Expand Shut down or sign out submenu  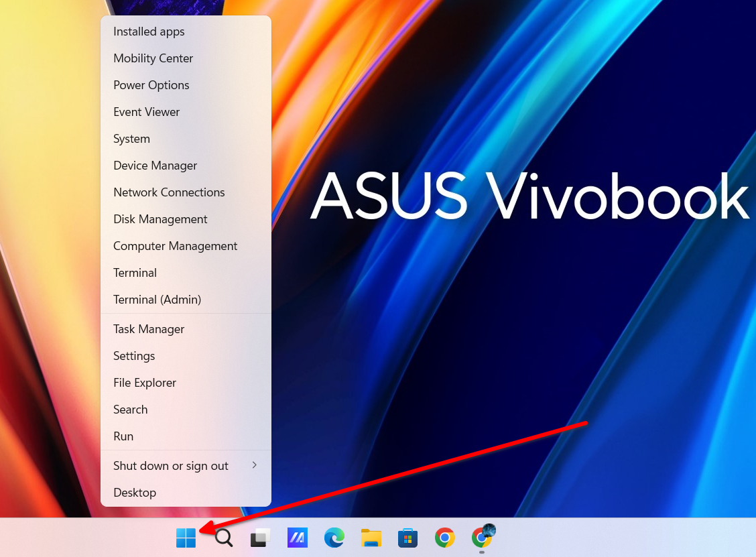[186, 466]
